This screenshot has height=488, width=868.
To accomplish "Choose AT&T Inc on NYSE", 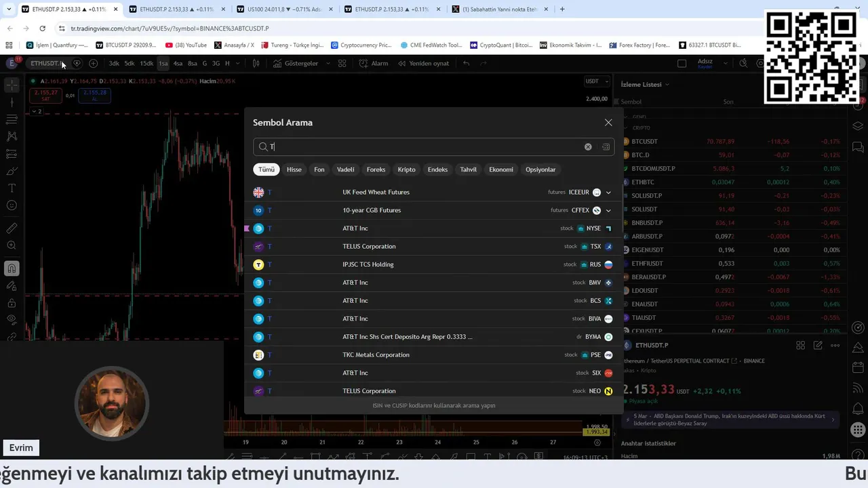I will coord(433,228).
